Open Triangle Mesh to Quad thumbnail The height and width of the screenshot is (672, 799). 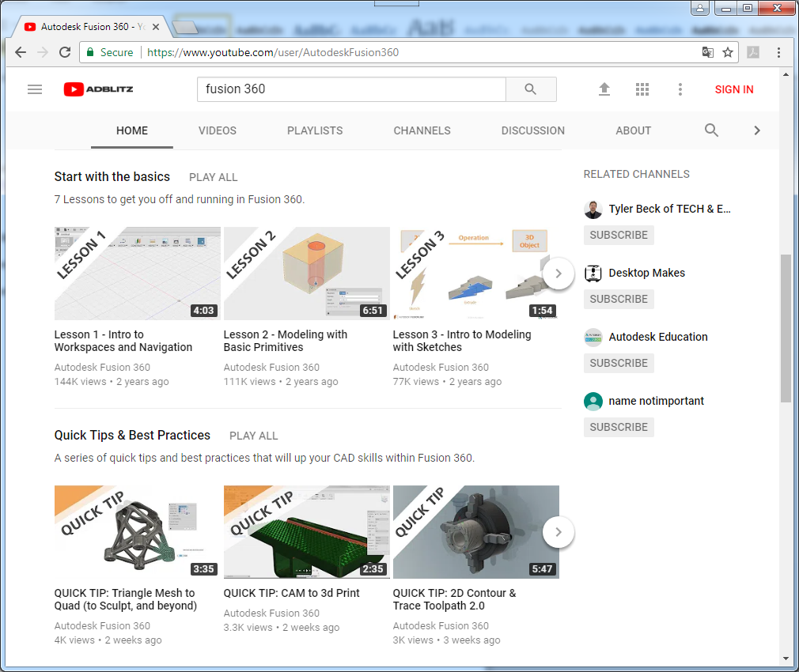[138, 532]
